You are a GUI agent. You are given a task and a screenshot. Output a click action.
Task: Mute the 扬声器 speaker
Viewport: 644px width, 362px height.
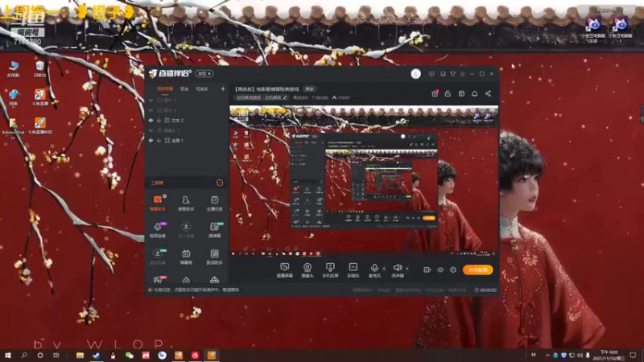pos(398,270)
